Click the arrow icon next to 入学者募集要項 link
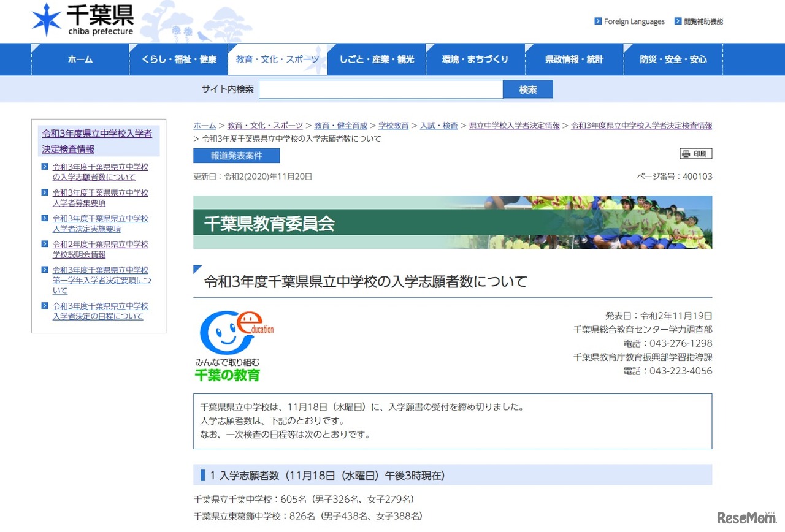 click(44, 192)
